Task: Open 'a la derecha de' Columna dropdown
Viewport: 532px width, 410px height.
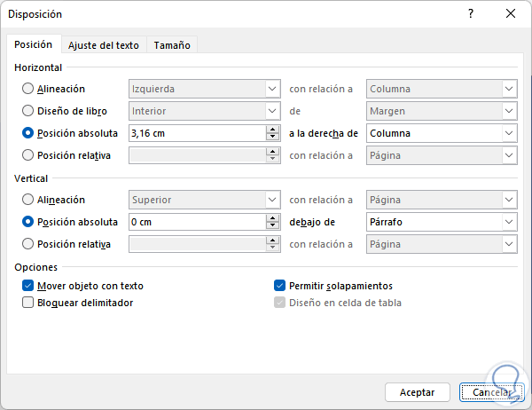Action: point(509,133)
